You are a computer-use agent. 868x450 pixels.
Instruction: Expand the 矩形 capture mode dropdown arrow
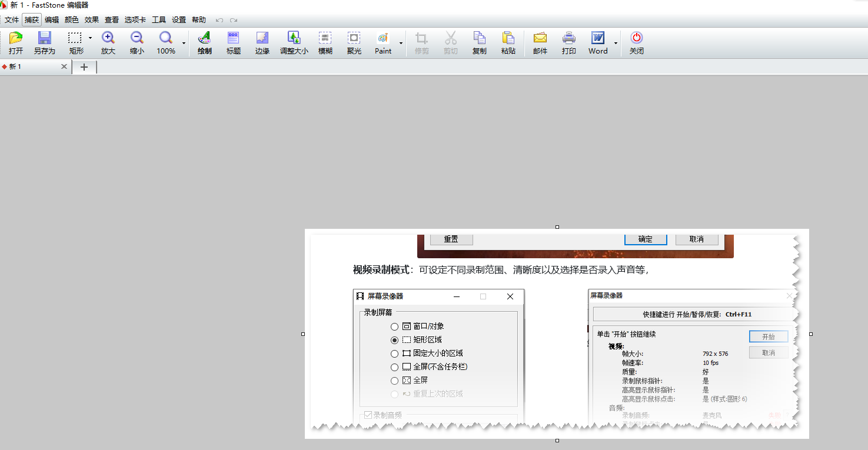point(90,38)
